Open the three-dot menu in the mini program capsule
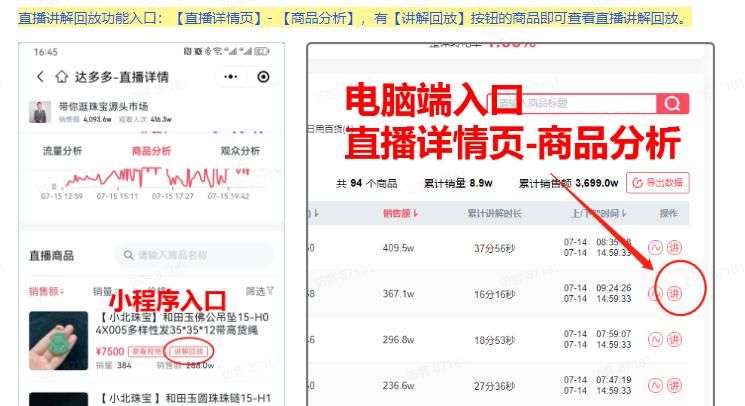 coord(230,76)
